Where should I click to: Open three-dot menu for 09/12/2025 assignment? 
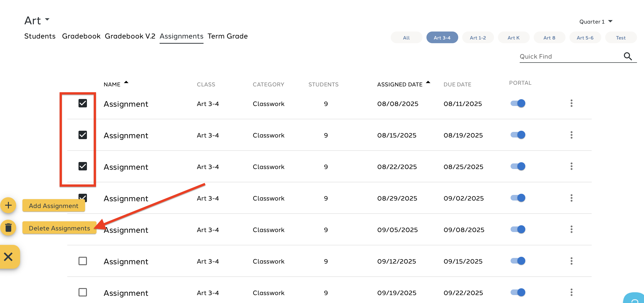coord(571,261)
